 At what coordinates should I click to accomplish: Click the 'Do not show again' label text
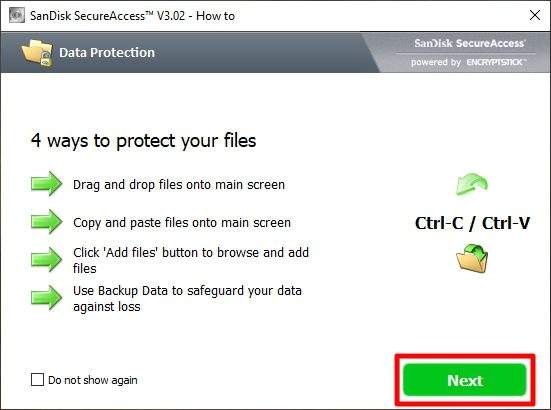click(x=93, y=380)
